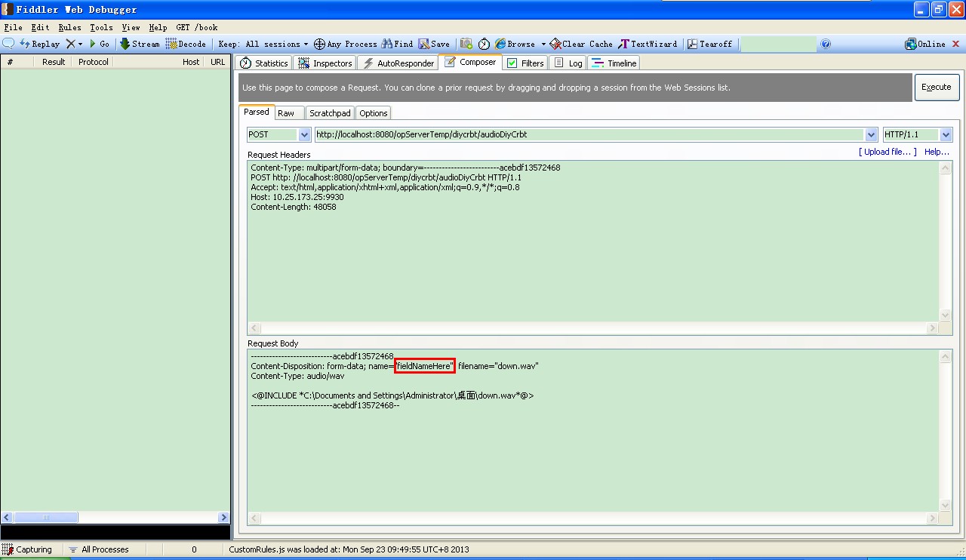Click the Tearoff toolbar button
Screen dimensions: 966x560
[709, 44]
